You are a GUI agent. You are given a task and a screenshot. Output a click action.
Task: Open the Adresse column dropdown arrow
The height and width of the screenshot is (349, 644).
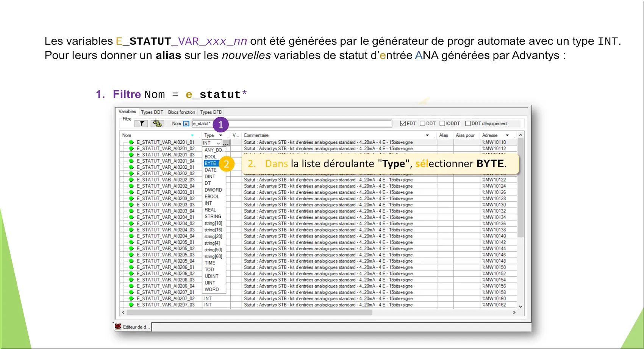[x=507, y=135]
